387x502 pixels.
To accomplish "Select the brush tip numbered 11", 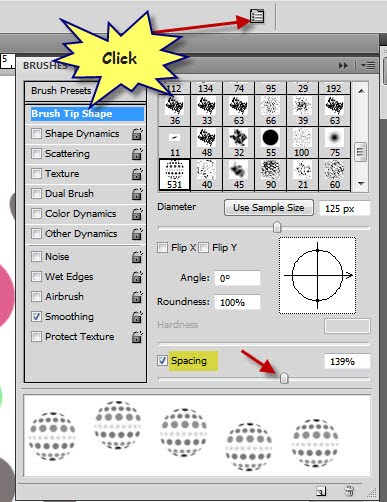I will tap(175, 143).
